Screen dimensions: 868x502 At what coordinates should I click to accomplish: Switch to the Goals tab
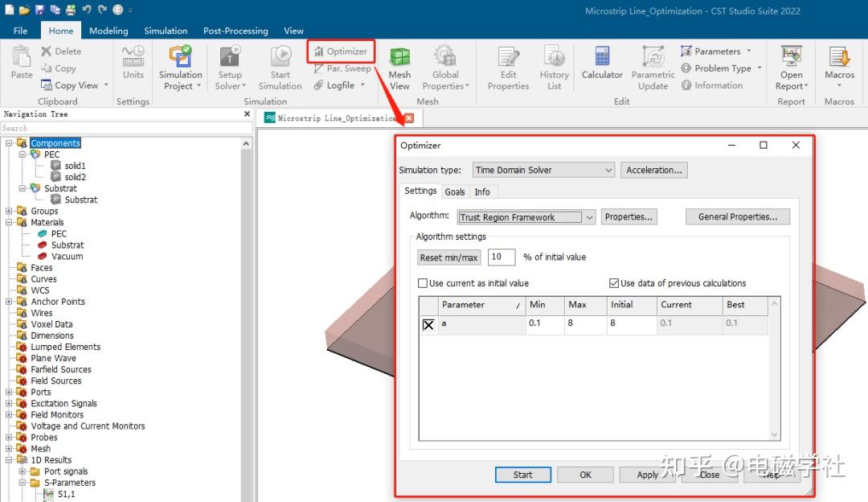click(454, 191)
